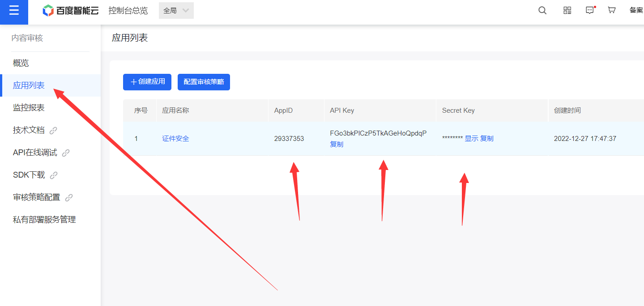The height and width of the screenshot is (306, 644).
Task: Open SDK下载 in the sidebar
Action: point(29,175)
